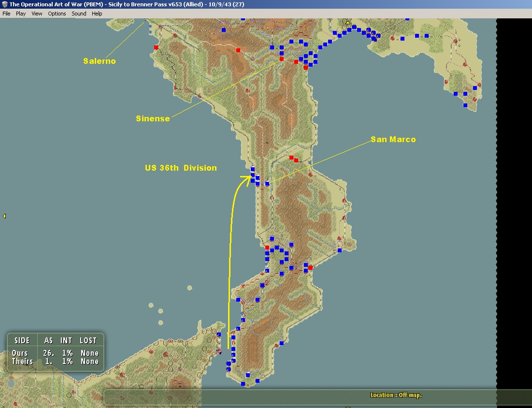
Task: Click 'Ours' row label in combat panel
Action: tap(20, 353)
